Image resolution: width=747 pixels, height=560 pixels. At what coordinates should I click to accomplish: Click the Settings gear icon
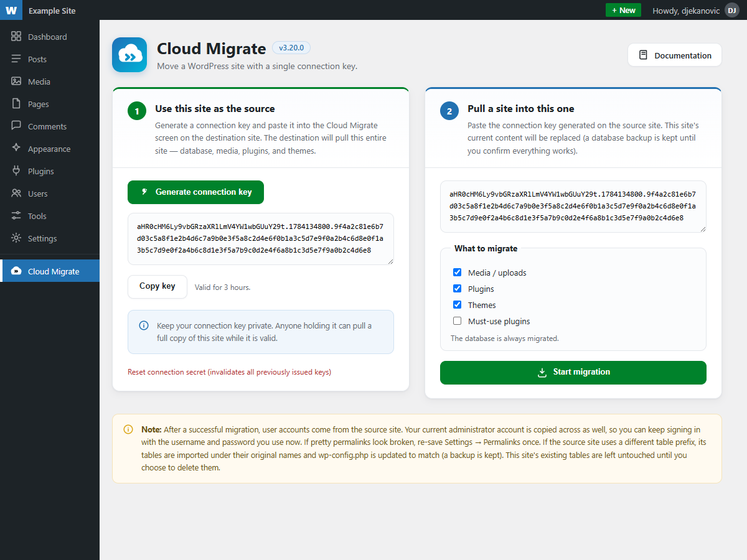[x=16, y=238]
